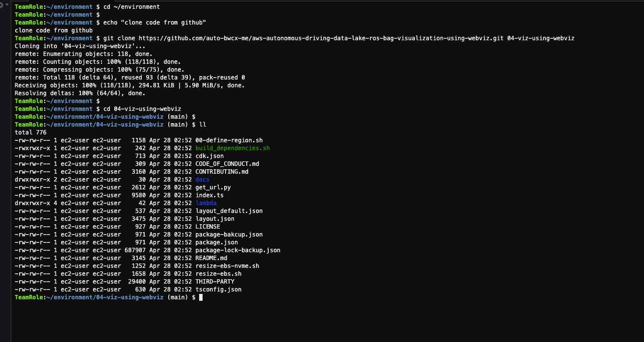Click the 'll' command at the prompt
Image resolution: width=644 pixels, height=342 pixels.
pyautogui.click(x=203, y=125)
